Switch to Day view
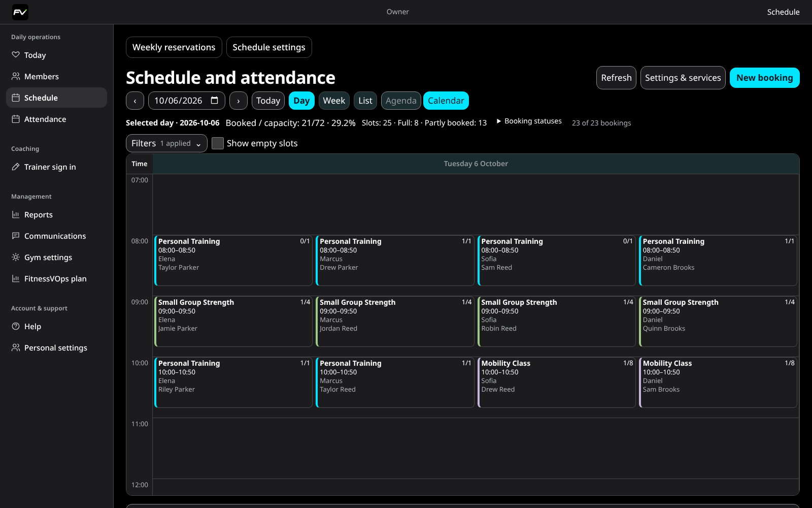Viewport: 812px width, 508px height. point(301,101)
